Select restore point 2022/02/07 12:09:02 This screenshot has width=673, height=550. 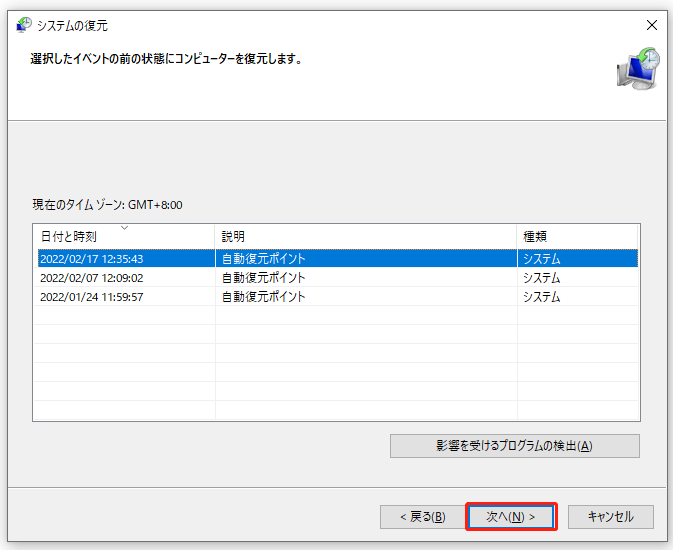338,278
